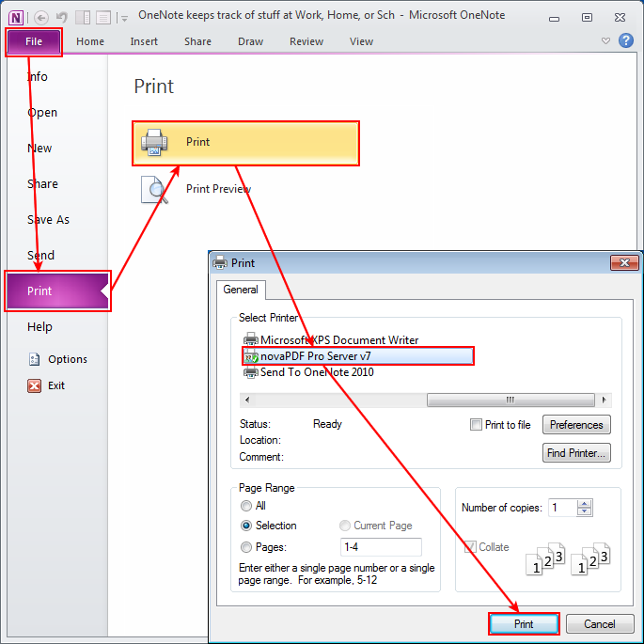This screenshot has width=644, height=644.
Task: Enable the Print to file checkbox
Action: pyautogui.click(x=476, y=425)
